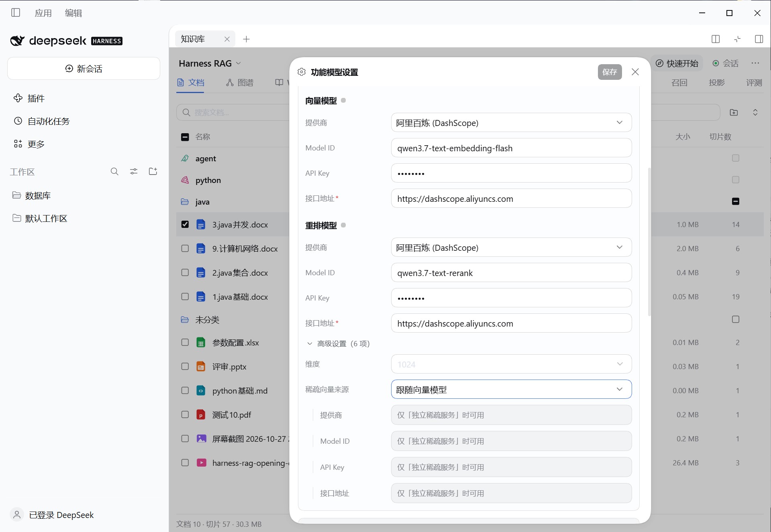Click 向量模型 Model ID input field
The image size is (771, 532).
coord(511,148)
